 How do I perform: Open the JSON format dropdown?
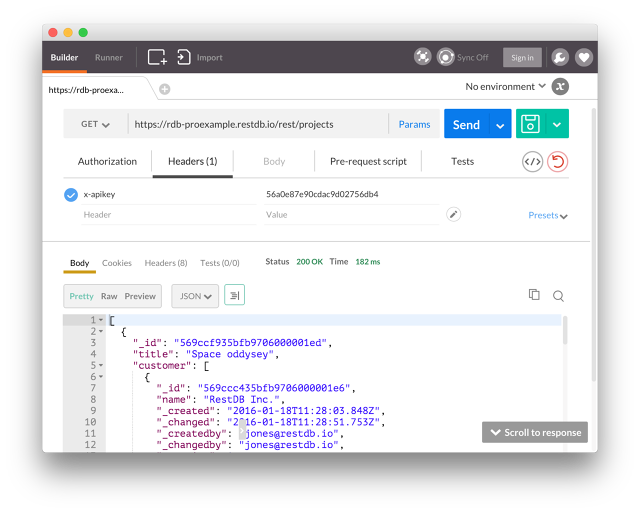[x=195, y=296]
